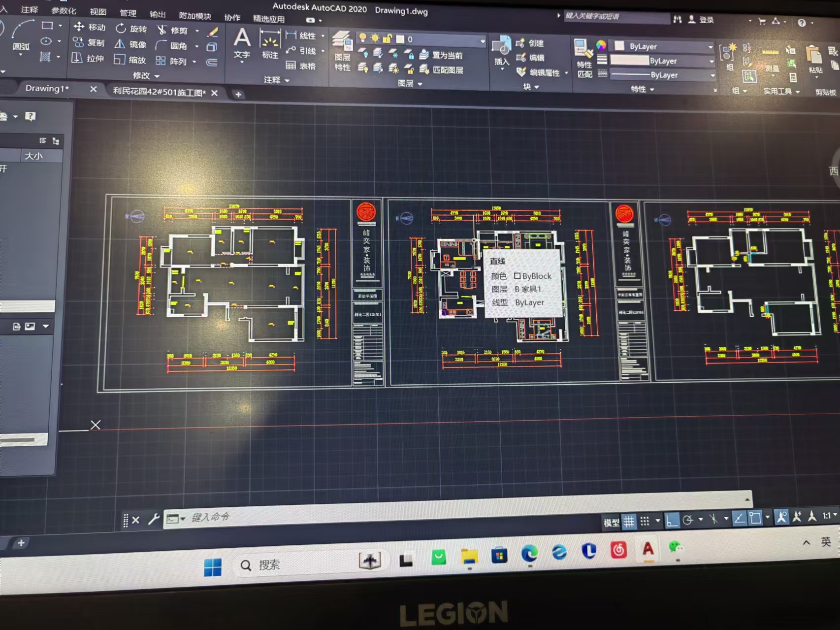Toggle the grid display in status bar
Image resolution: width=840 pixels, height=630 pixels.
(x=629, y=522)
